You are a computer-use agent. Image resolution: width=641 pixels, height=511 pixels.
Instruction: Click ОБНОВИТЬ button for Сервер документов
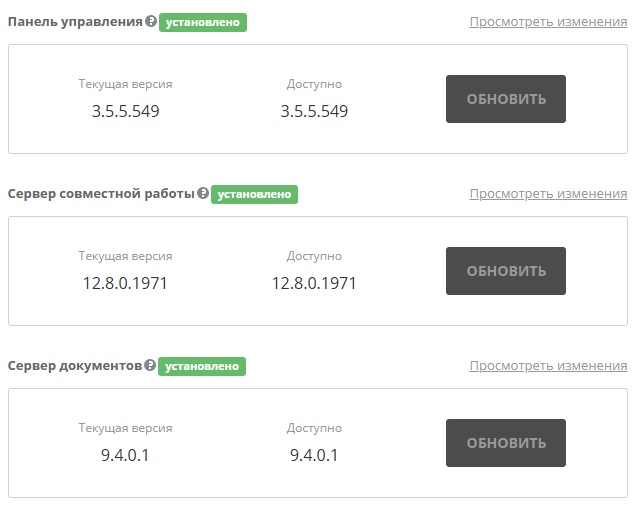point(506,443)
